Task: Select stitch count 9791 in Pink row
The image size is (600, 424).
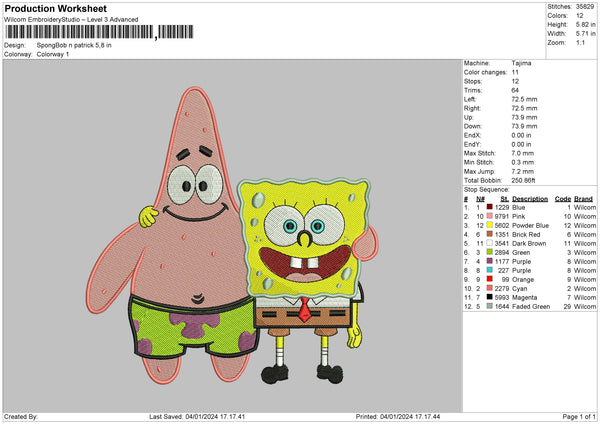Action: pos(502,217)
